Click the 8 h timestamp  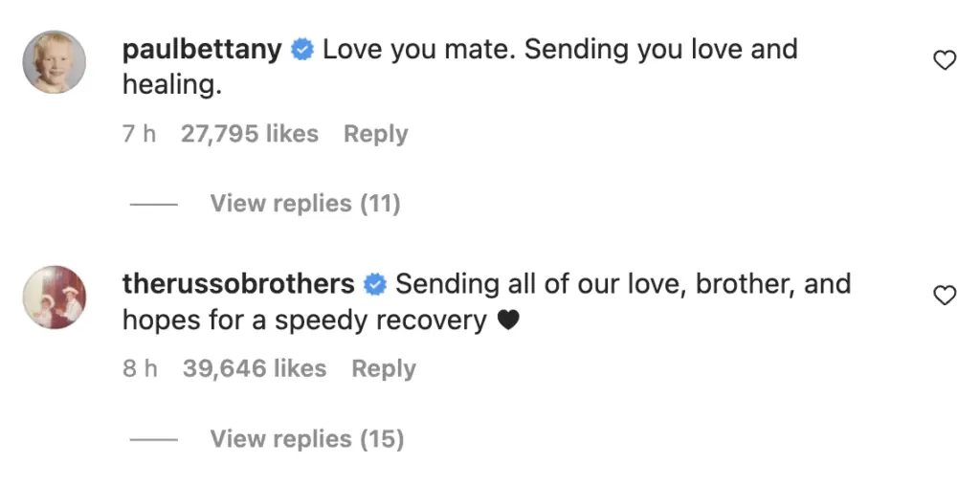[x=140, y=369]
